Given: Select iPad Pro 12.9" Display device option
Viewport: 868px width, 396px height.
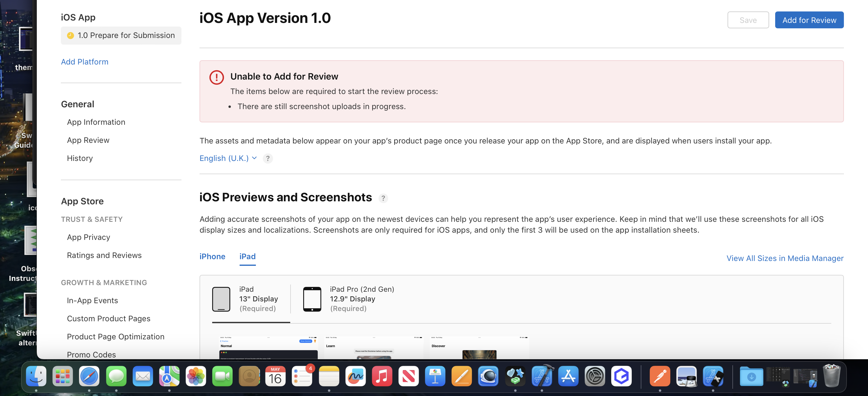Looking at the screenshot, I should (x=348, y=299).
